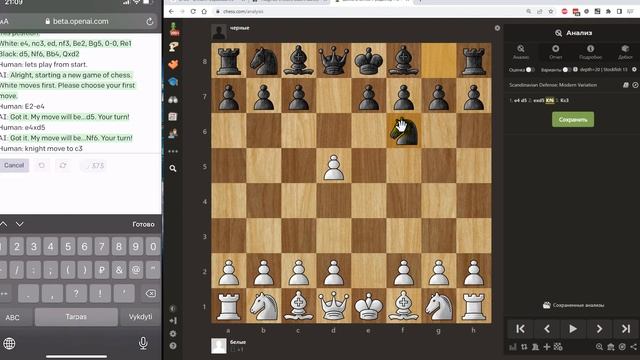This screenshot has width=640, height=360.
Task: Click the Kf6 move in the move list
Action: pyautogui.click(x=550, y=100)
